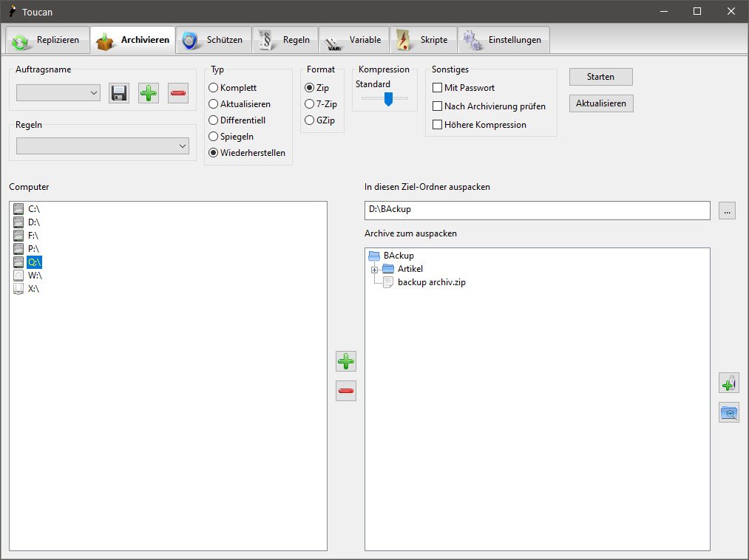This screenshot has width=749, height=560.
Task: Click the D:\ drive icon
Action: click(x=18, y=222)
